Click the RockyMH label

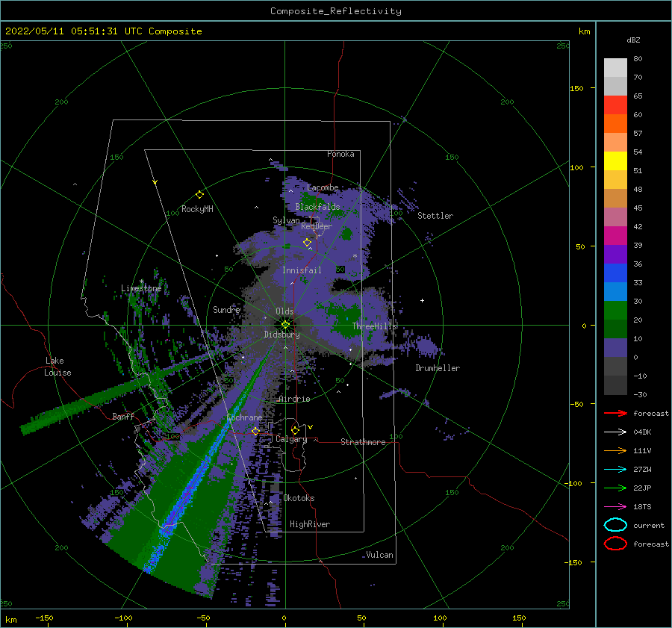[197, 209]
